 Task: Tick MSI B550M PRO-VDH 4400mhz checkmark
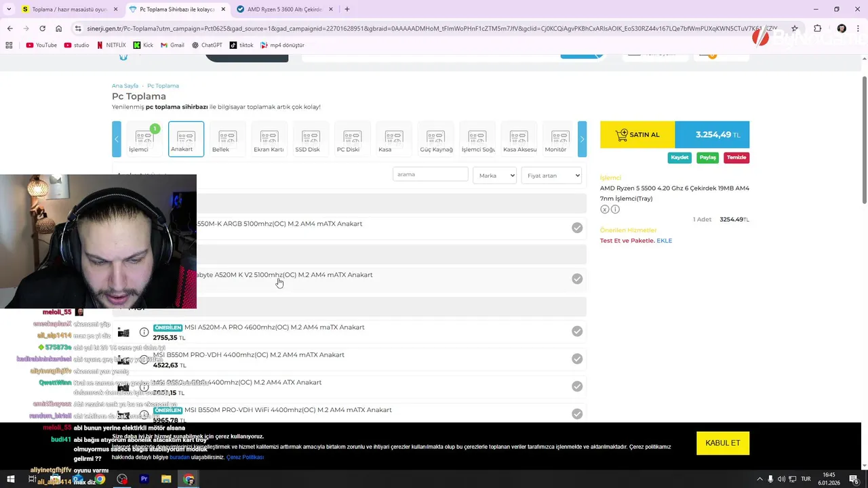click(x=577, y=359)
